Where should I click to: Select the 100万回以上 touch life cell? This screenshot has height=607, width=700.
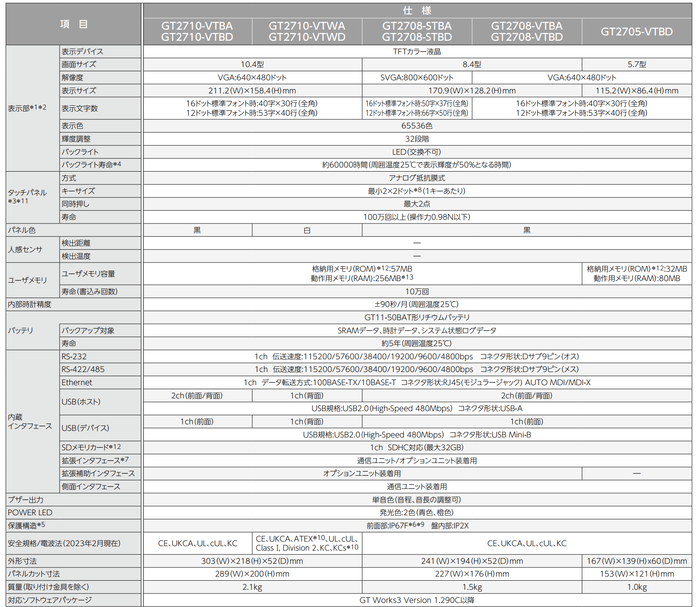pyautogui.click(x=417, y=217)
